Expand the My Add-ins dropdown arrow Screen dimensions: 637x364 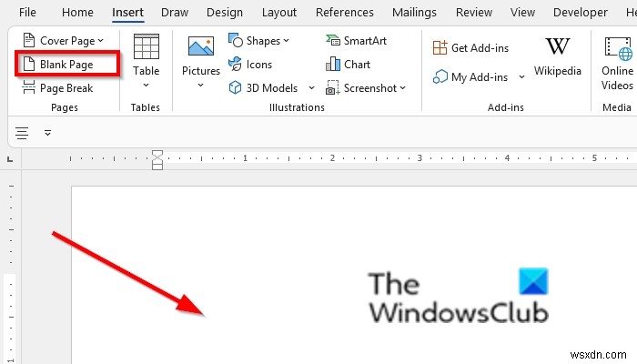click(x=521, y=76)
